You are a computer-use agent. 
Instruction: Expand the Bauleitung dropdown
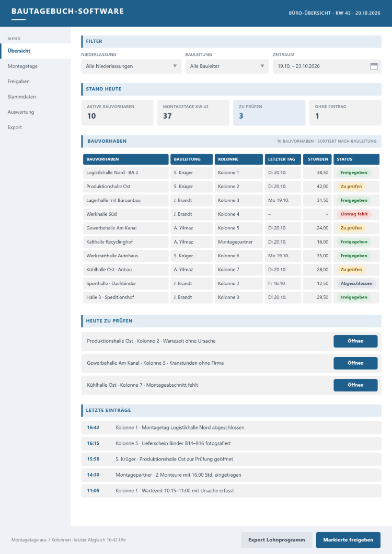point(227,66)
